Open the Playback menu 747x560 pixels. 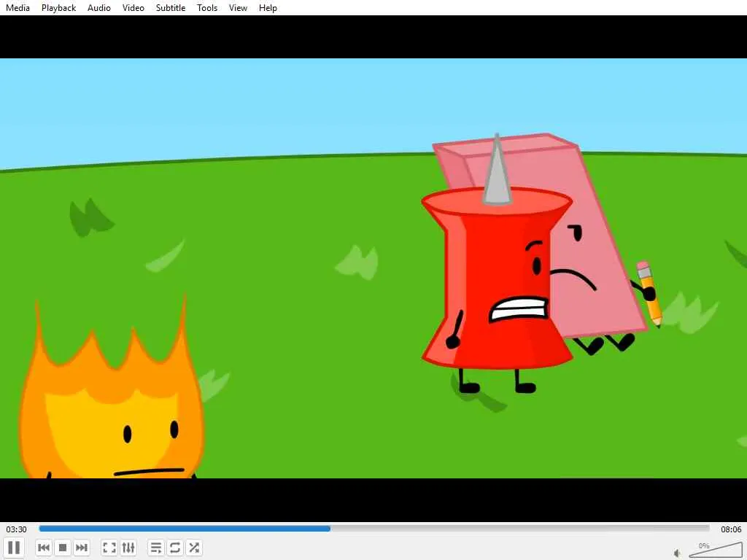point(58,7)
